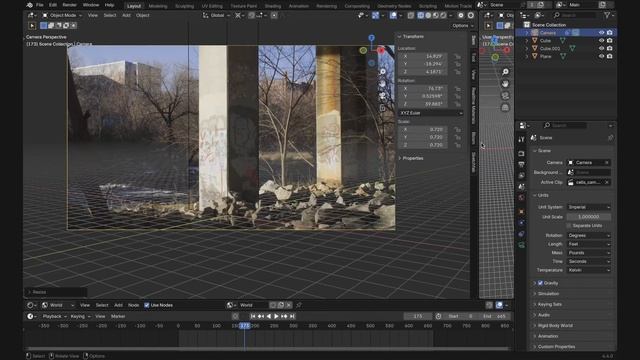Click the zoom magnifier icon in the camera viewport
Viewport: 640px width, 360px height.
coord(383,71)
